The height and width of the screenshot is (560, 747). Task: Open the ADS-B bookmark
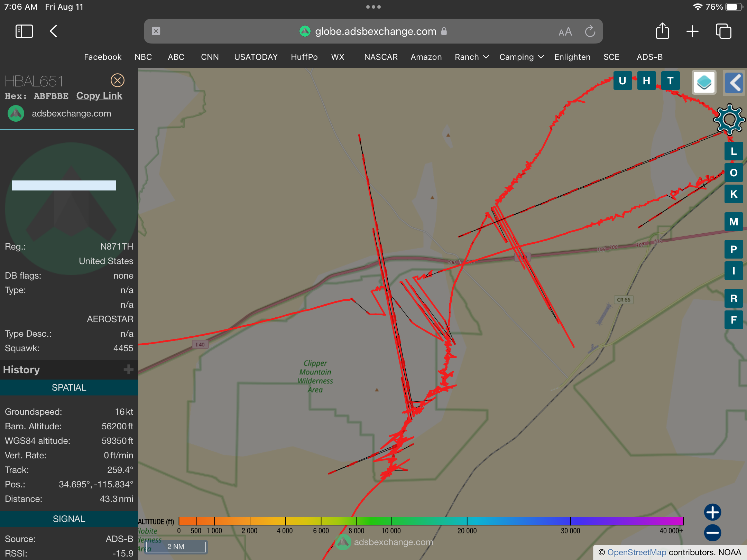click(650, 57)
